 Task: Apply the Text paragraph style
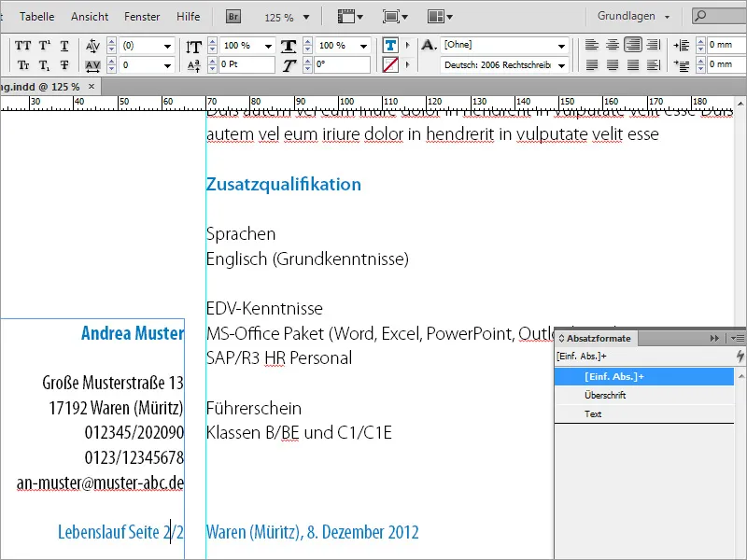tap(644, 413)
